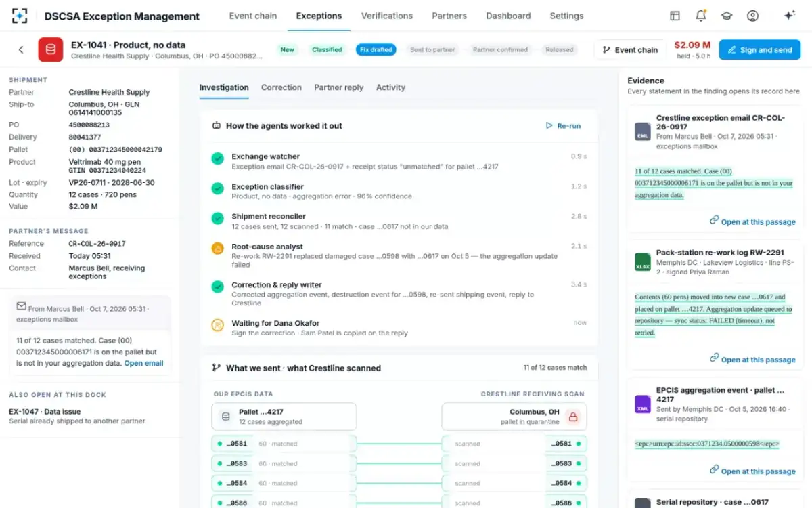Click the Classified status pill
The width and height of the screenshot is (812, 508).
coord(327,49)
